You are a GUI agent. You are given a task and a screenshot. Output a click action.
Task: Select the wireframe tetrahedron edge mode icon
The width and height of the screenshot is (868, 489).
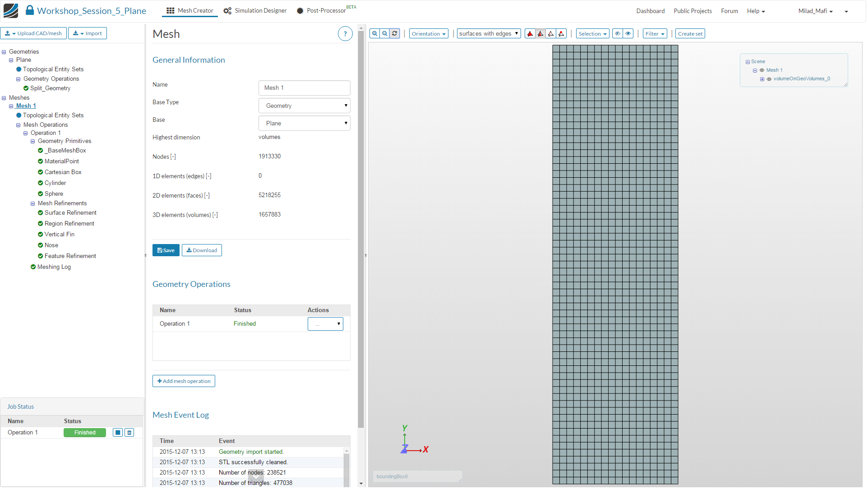[551, 34]
